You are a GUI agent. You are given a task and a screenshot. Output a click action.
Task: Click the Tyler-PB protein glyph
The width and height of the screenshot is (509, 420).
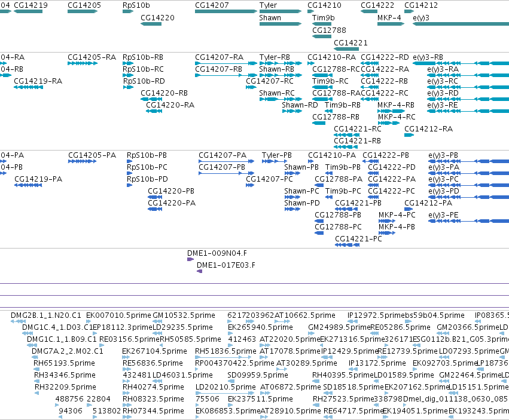(275, 161)
